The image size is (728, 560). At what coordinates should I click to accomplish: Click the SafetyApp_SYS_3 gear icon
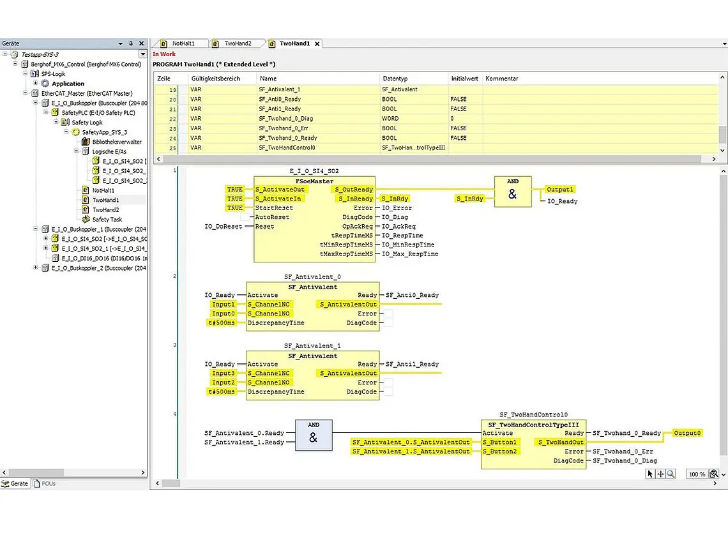pyautogui.click(x=76, y=132)
